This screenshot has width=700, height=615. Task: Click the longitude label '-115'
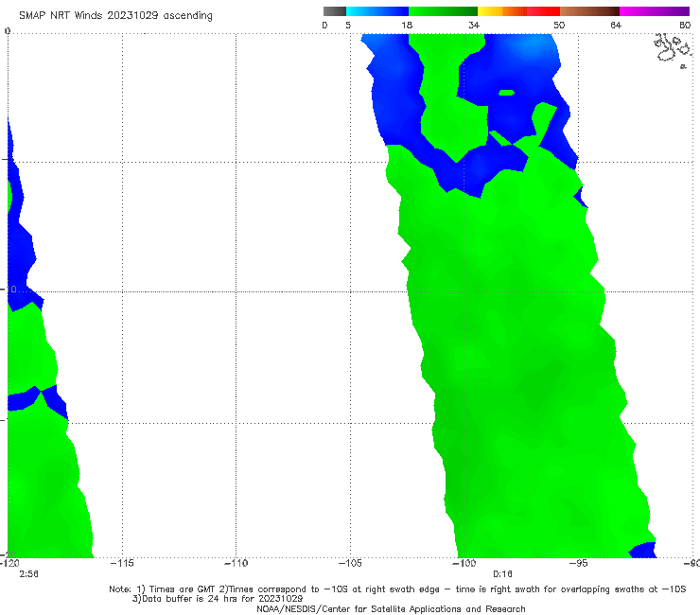click(122, 563)
